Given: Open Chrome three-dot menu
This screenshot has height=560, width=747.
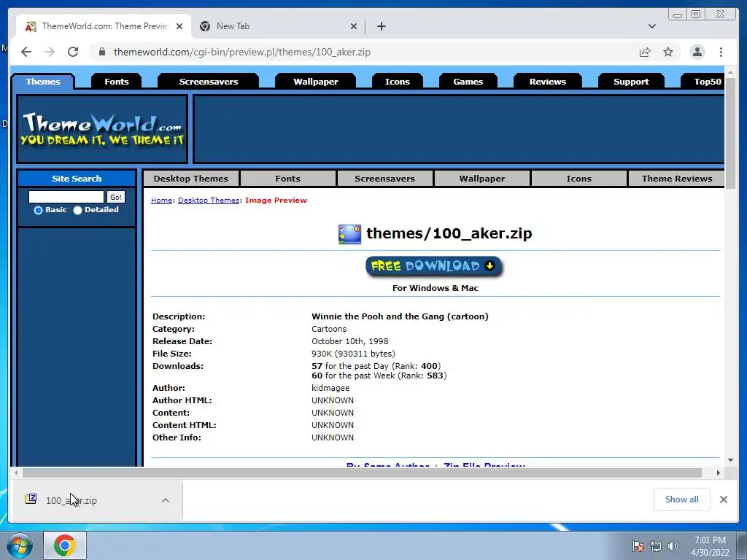Looking at the screenshot, I should (721, 52).
